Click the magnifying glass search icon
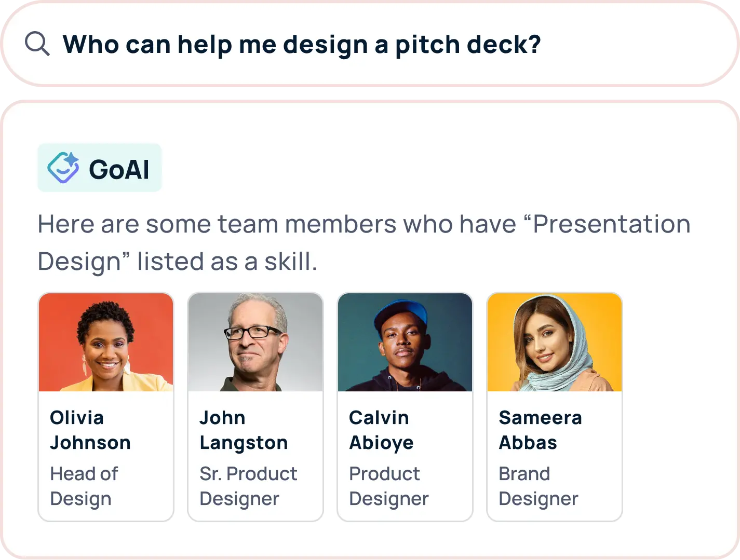The height and width of the screenshot is (560, 740). [36, 44]
